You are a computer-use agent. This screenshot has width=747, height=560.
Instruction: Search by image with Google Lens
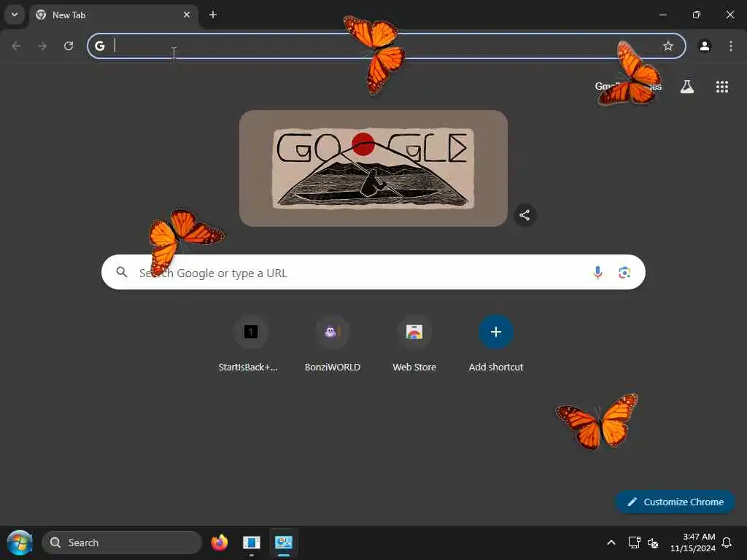coord(624,273)
